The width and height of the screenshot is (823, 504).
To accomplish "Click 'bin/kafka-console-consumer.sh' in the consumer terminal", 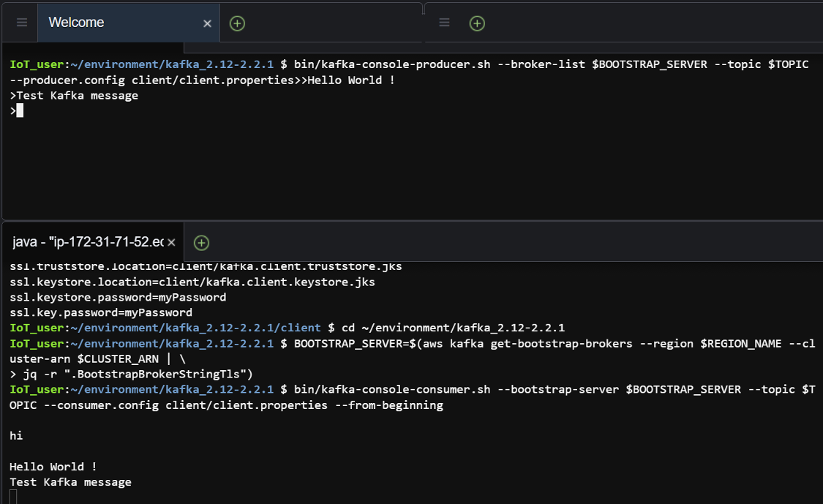I will coord(392,390).
